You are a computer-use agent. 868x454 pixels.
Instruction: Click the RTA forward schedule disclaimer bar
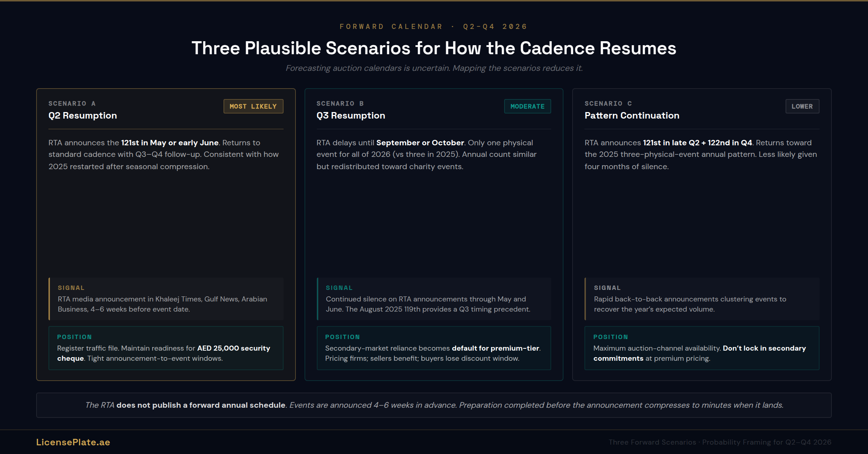(x=434, y=405)
